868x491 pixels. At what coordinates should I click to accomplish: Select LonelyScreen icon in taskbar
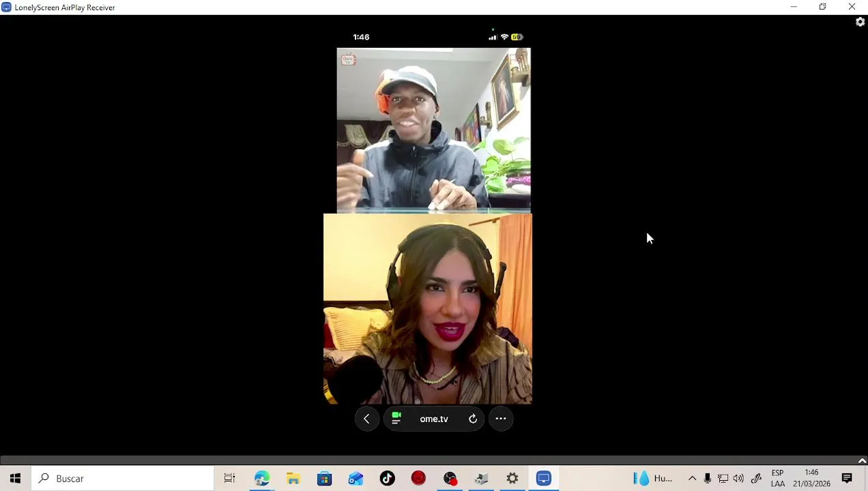pos(544,479)
